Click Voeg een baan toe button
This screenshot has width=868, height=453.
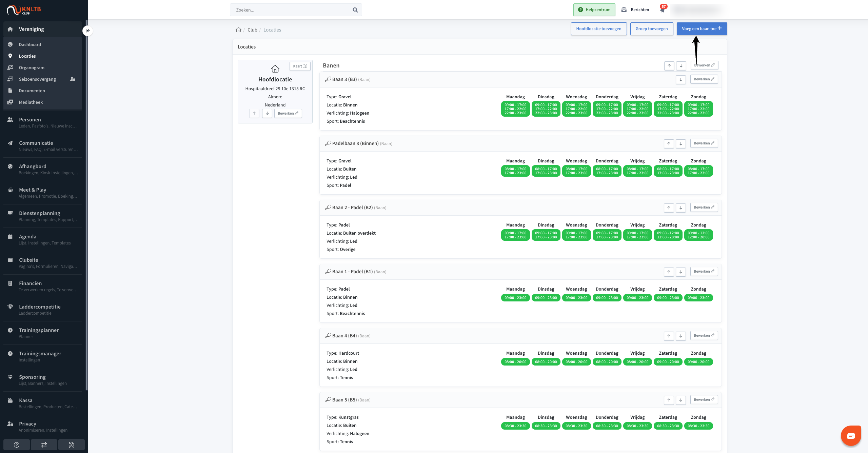(x=702, y=29)
